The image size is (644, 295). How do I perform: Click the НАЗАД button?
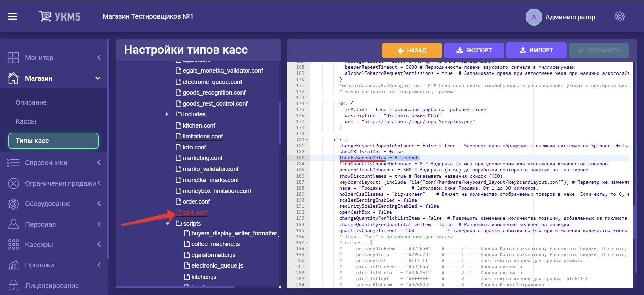point(412,50)
